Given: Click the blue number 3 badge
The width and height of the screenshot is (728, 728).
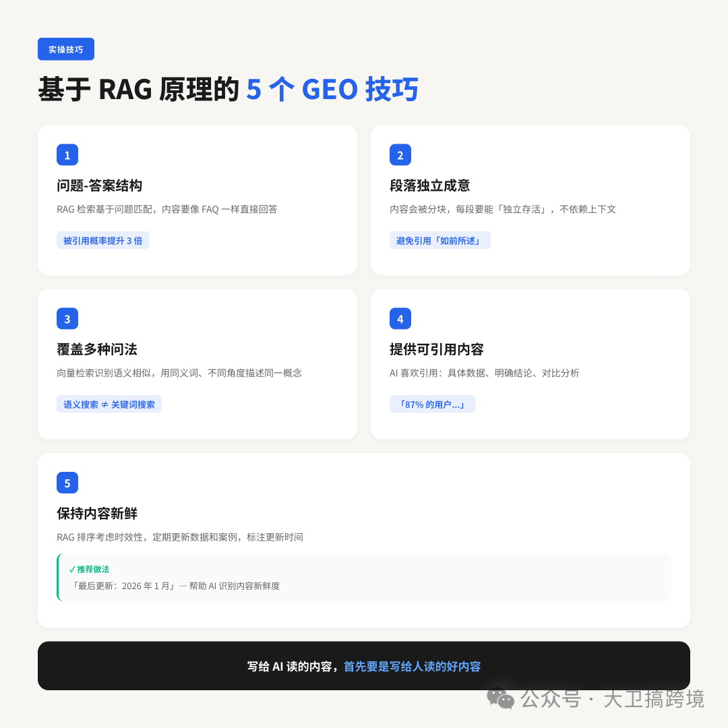Looking at the screenshot, I should tap(67, 318).
